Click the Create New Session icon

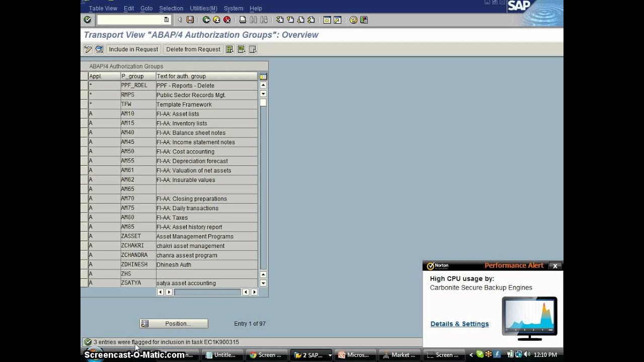tap(327, 20)
